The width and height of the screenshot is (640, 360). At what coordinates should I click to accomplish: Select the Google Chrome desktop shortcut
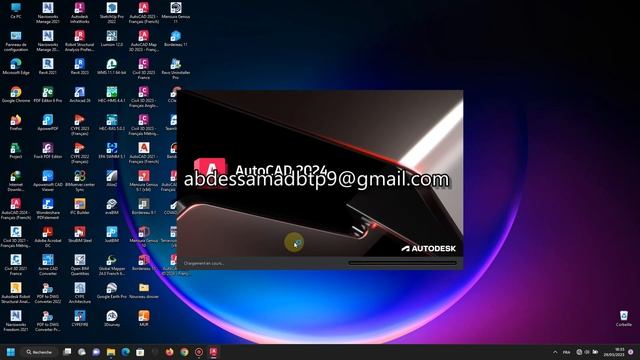pos(16,95)
